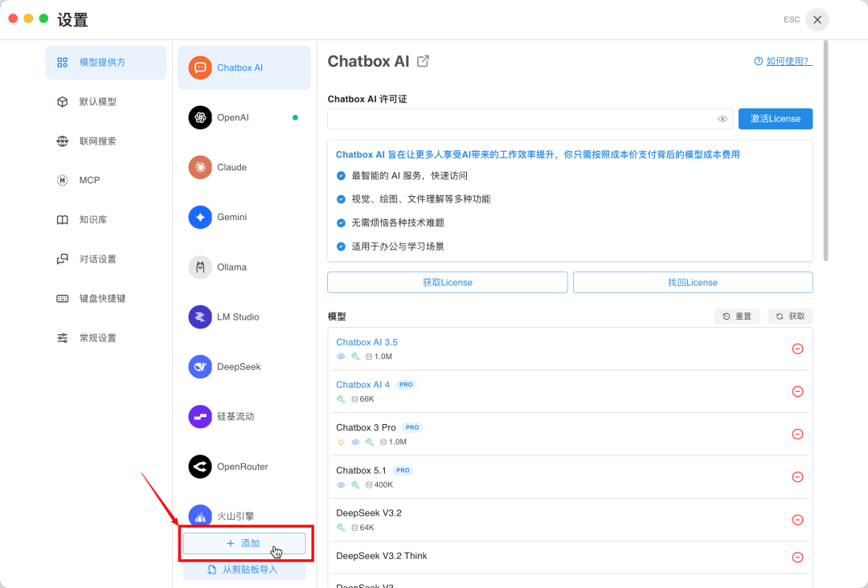Open the MCP settings section
Viewport: 868px width, 588px height.
point(106,180)
